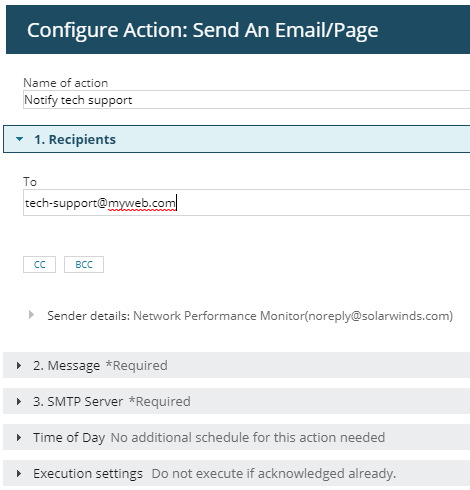470x490 pixels.
Task: Click the Name of action label
Action: pos(66,83)
